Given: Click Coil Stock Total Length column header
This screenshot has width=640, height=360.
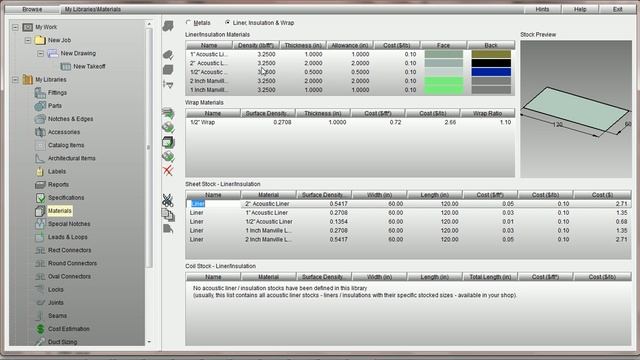Looking at the screenshot, I should click(490, 277).
